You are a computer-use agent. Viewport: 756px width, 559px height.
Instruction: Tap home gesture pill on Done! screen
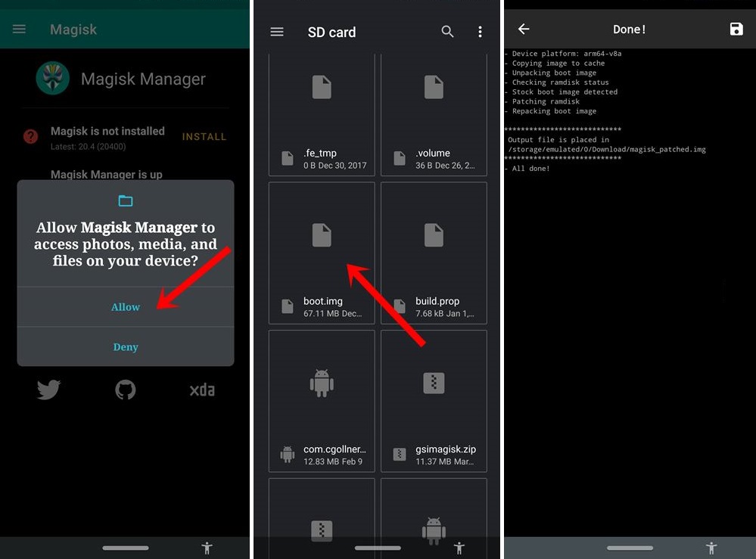[x=630, y=548]
